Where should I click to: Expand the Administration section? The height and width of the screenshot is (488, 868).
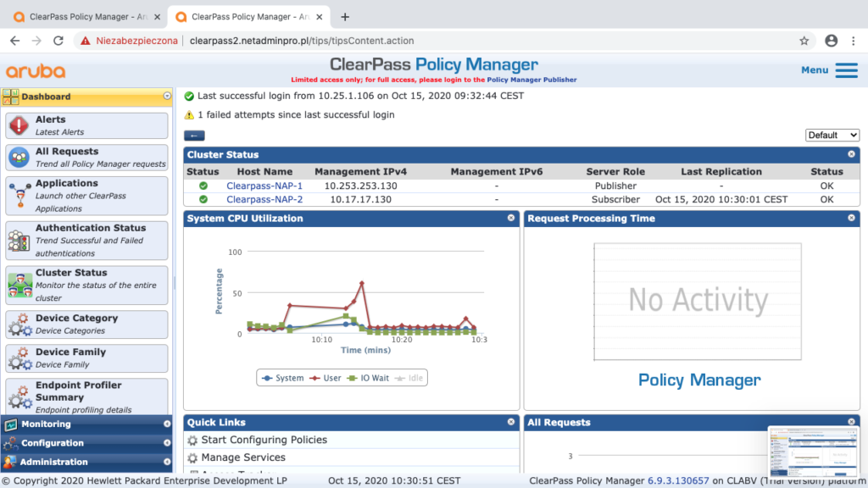(x=86, y=462)
